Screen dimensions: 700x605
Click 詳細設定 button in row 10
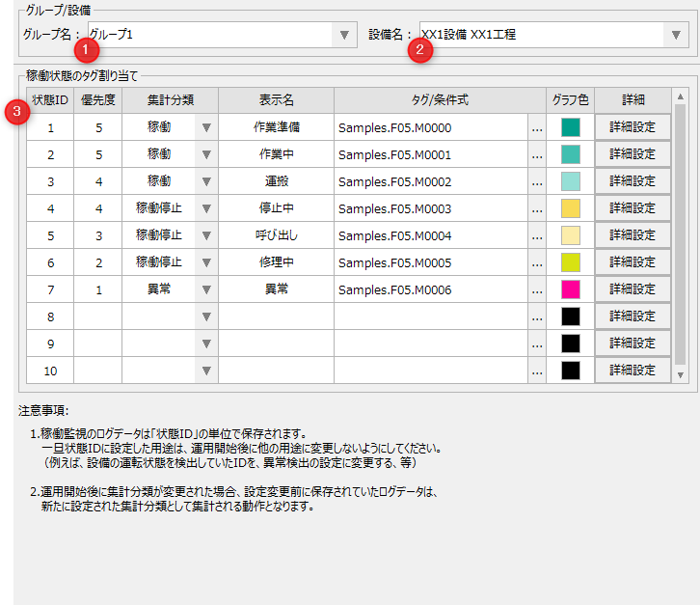point(633,371)
